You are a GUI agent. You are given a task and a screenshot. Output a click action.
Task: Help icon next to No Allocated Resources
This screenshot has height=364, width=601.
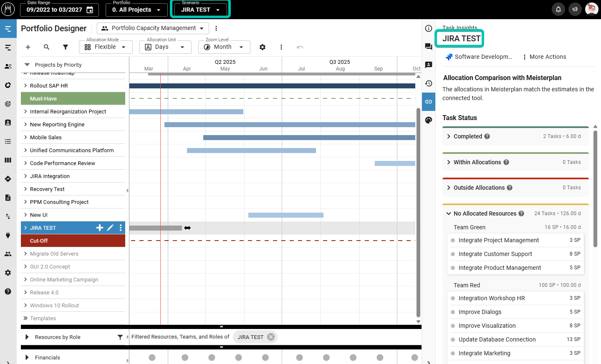521,213
